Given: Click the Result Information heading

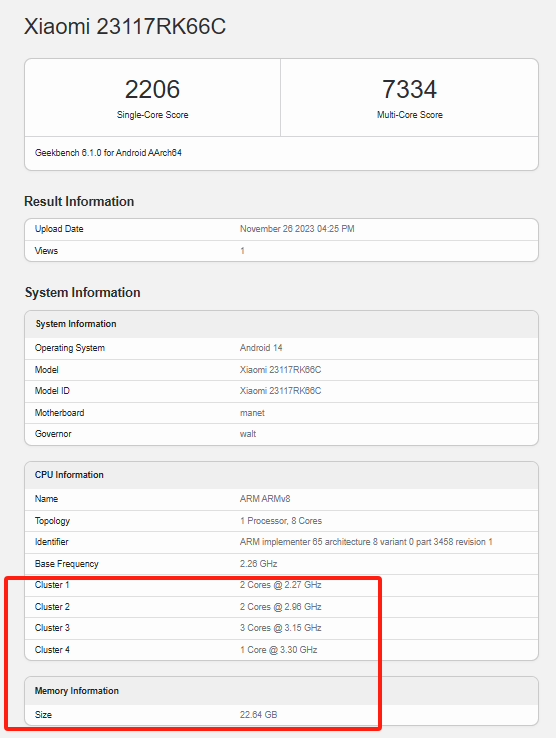Looking at the screenshot, I should coord(79,201).
